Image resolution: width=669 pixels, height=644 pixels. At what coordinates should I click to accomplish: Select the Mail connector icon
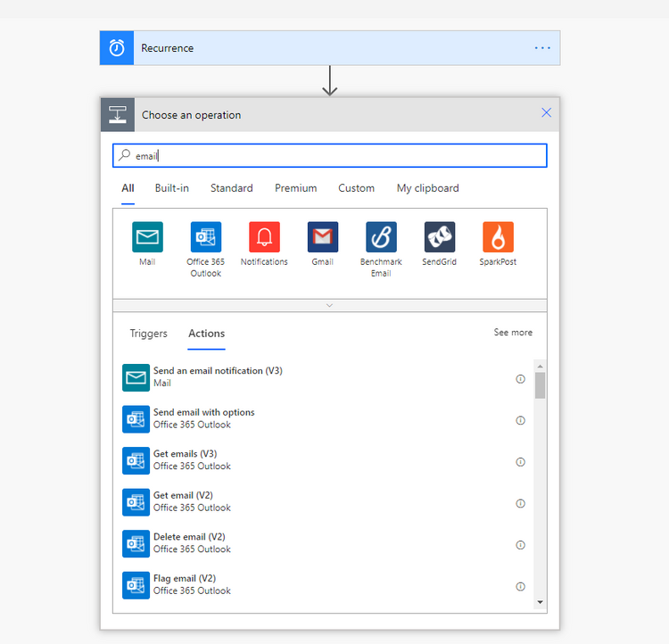[x=147, y=237]
